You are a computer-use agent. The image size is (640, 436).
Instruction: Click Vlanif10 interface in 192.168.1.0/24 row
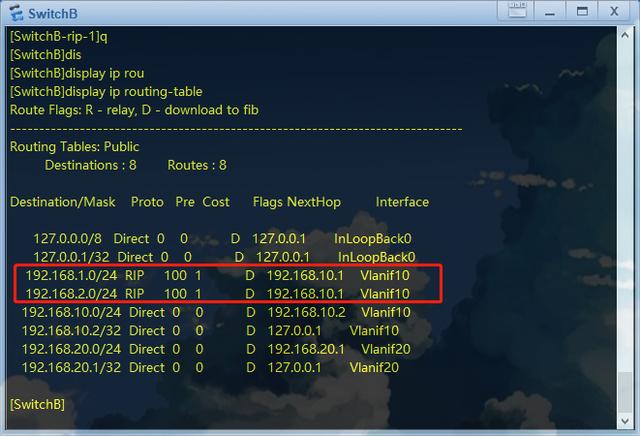pos(385,276)
